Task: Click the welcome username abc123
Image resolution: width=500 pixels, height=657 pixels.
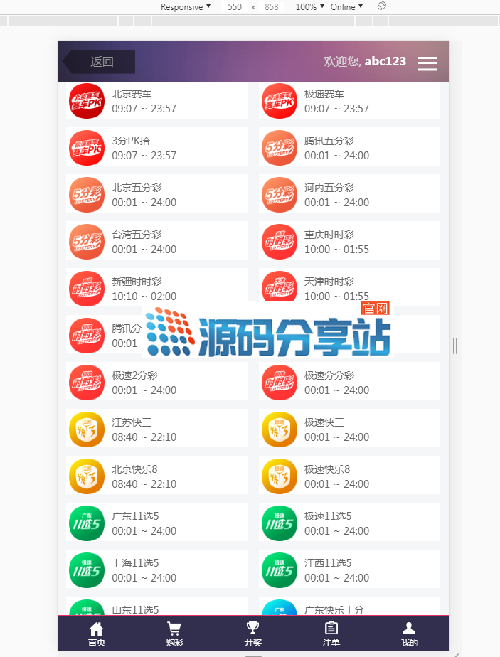Action: pyautogui.click(x=385, y=61)
